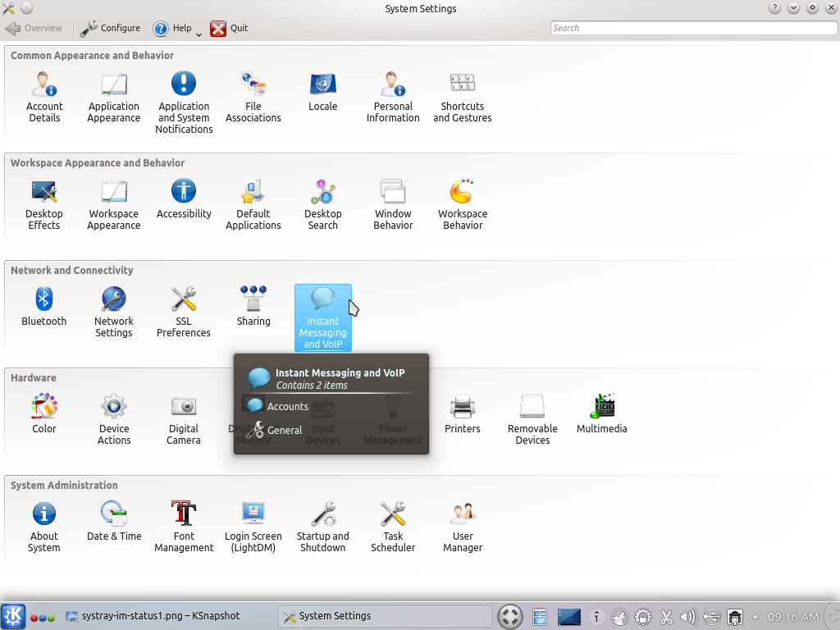The image size is (840, 630).
Task: Click the activity colored dots icon
Action: [x=43, y=618]
